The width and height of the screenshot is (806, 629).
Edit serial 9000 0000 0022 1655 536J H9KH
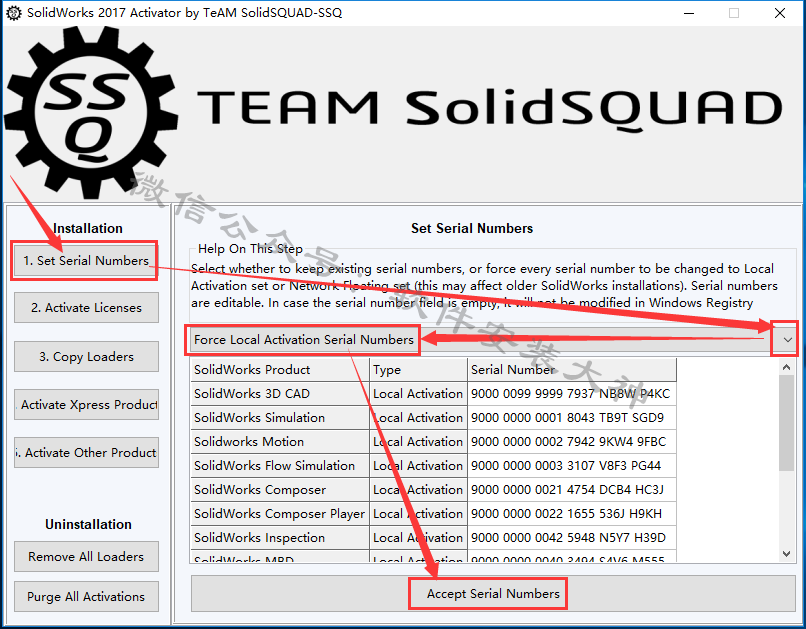coord(572,513)
